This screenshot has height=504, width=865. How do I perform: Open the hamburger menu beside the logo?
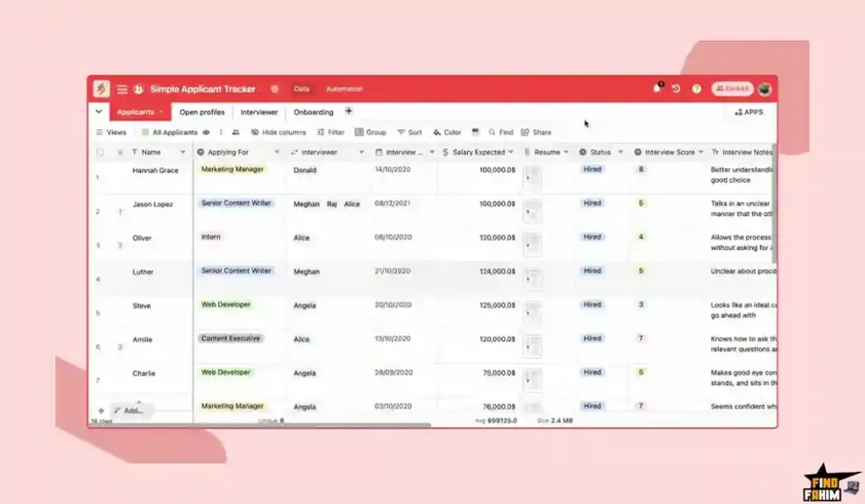point(122,89)
